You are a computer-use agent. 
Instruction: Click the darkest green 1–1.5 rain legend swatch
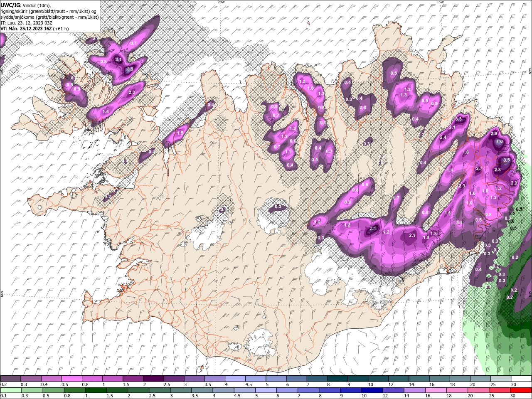pos(96,390)
